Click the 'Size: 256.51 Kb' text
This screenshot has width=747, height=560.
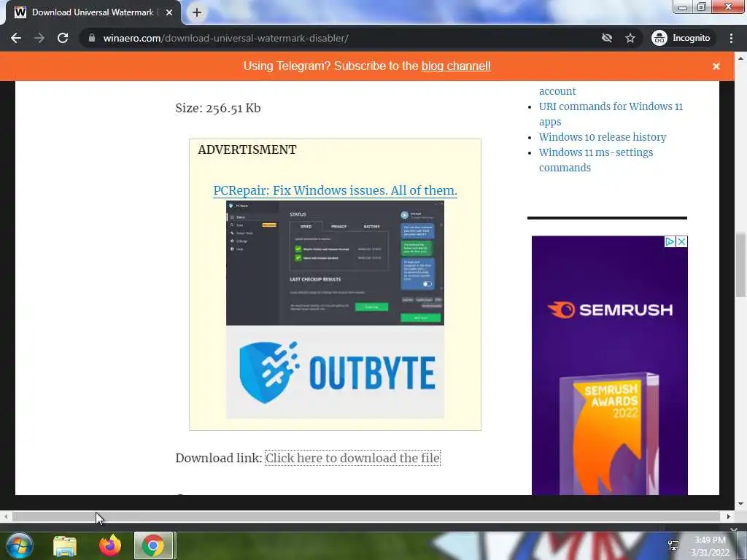[x=217, y=108]
